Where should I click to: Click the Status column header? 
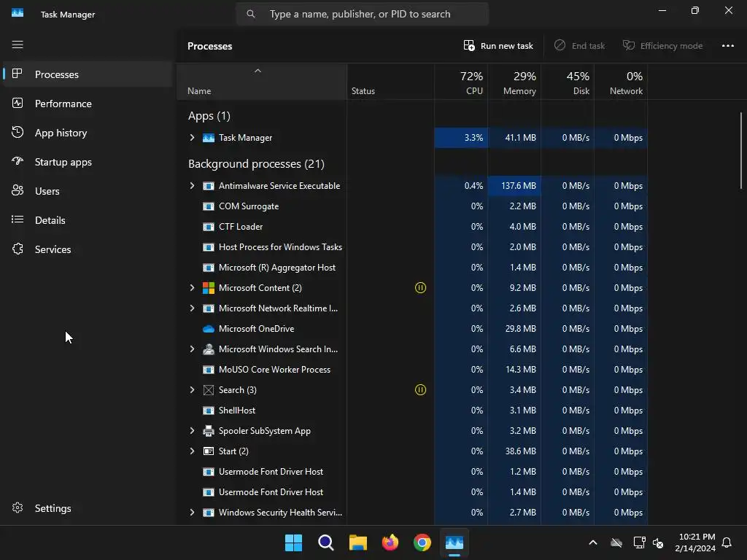click(391, 82)
